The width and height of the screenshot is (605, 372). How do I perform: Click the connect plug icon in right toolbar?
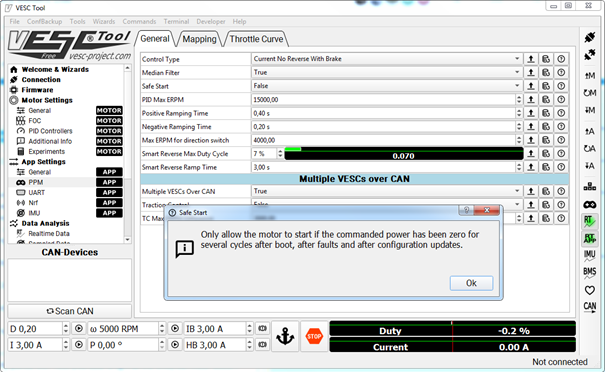[x=590, y=37]
